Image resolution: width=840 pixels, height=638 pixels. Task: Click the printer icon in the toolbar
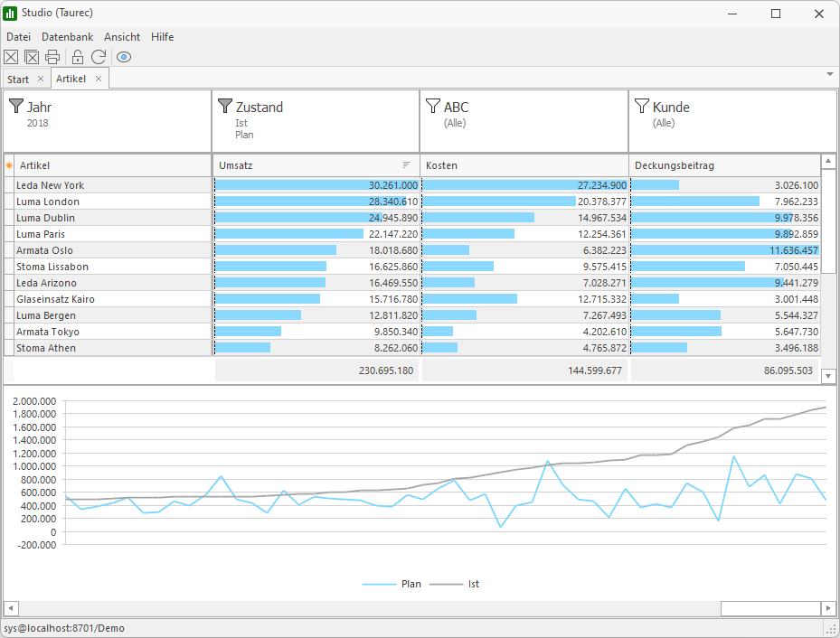(x=52, y=57)
